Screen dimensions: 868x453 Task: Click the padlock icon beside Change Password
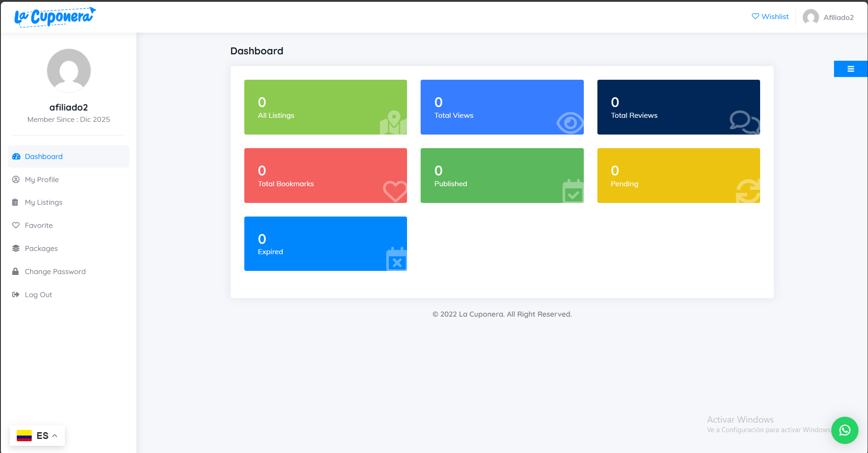point(15,271)
